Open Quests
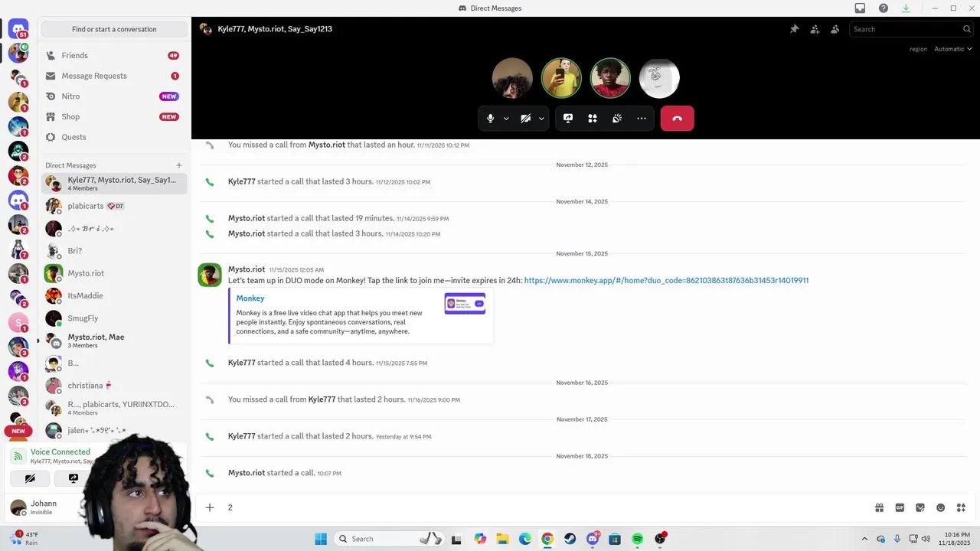 [114, 137]
